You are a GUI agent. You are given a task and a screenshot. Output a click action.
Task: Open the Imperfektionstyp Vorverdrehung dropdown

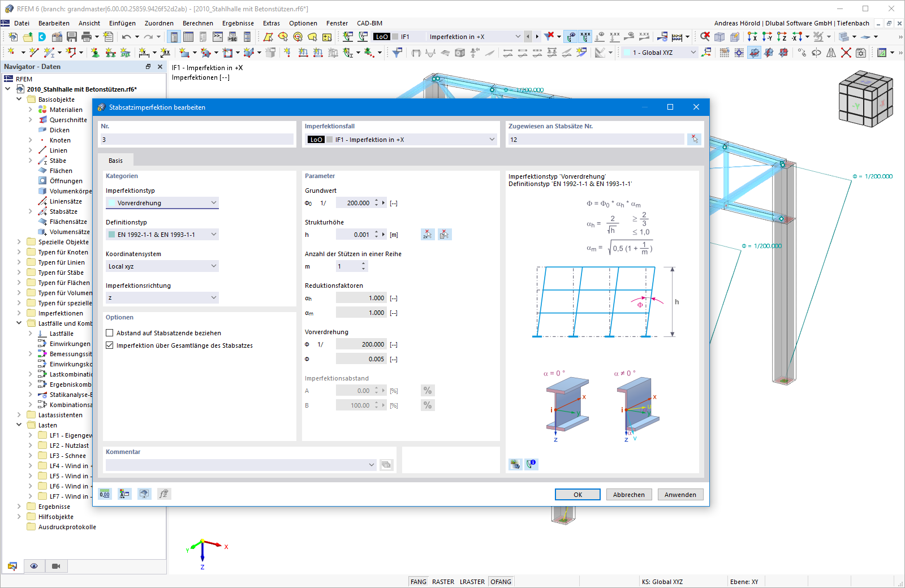pyautogui.click(x=162, y=202)
